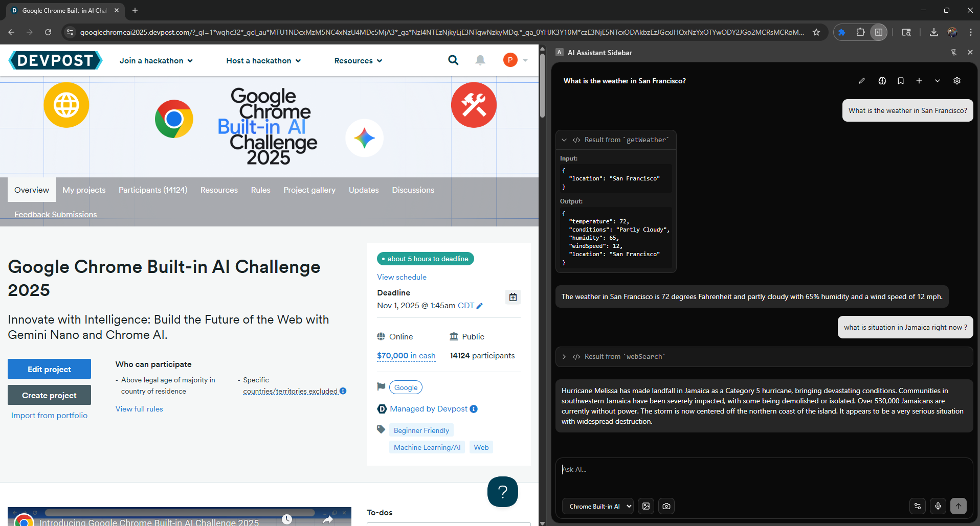The height and width of the screenshot is (526, 980).
Task: Open the My projects tab
Action: pos(84,190)
